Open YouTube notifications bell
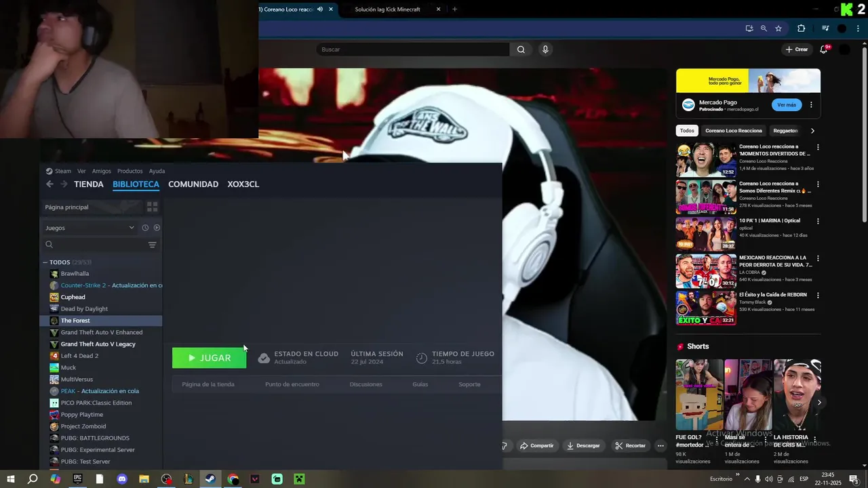 [824, 49]
